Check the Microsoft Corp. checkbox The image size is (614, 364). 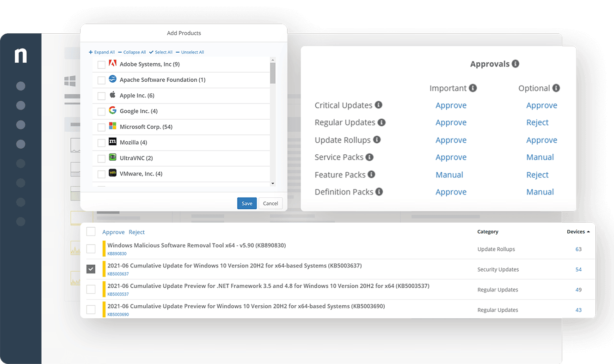tap(101, 127)
